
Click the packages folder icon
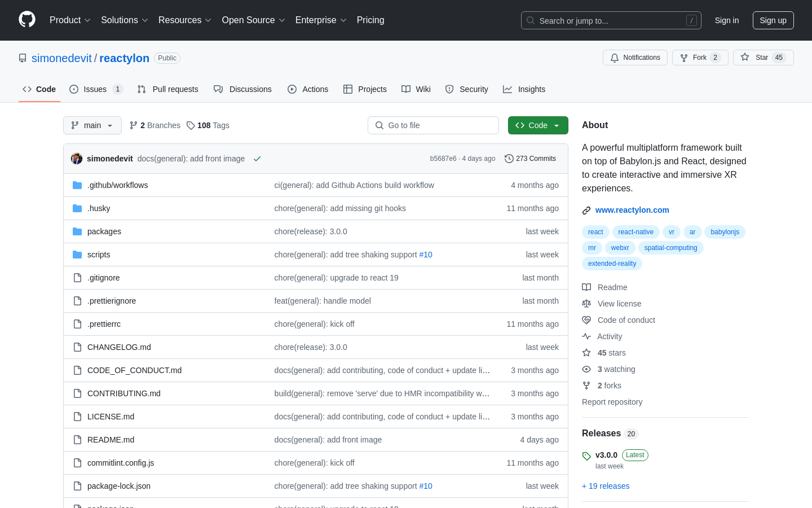pyautogui.click(x=77, y=231)
